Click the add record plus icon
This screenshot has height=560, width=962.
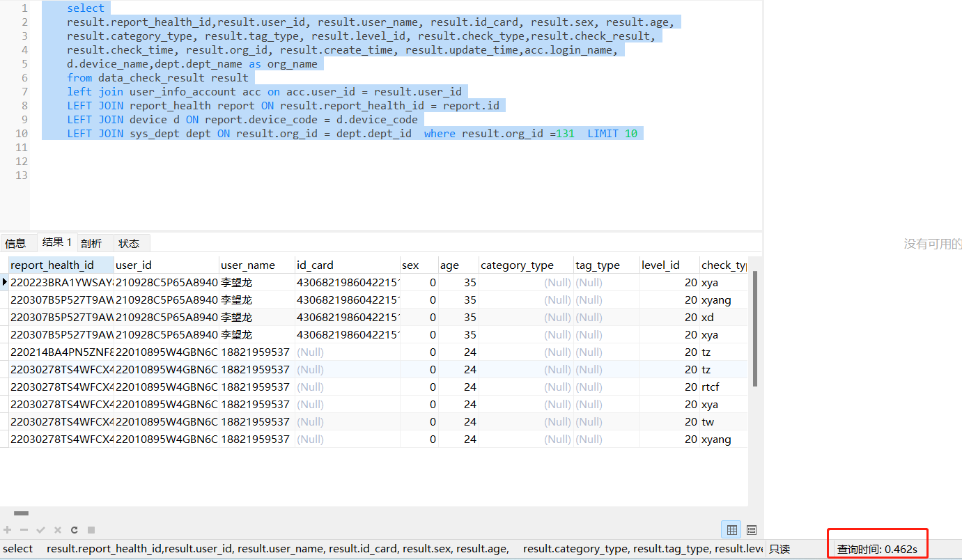[x=8, y=530]
